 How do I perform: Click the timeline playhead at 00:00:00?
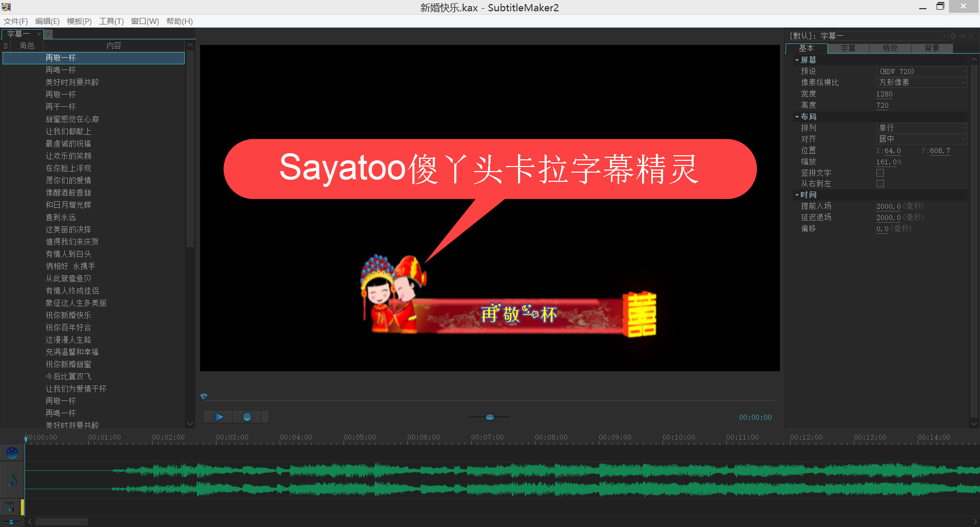(x=26, y=439)
